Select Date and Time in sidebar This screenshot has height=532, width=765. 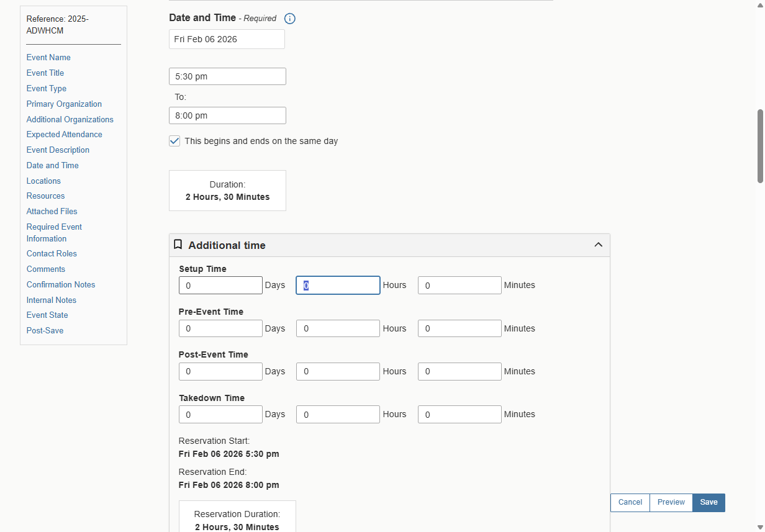53,165
